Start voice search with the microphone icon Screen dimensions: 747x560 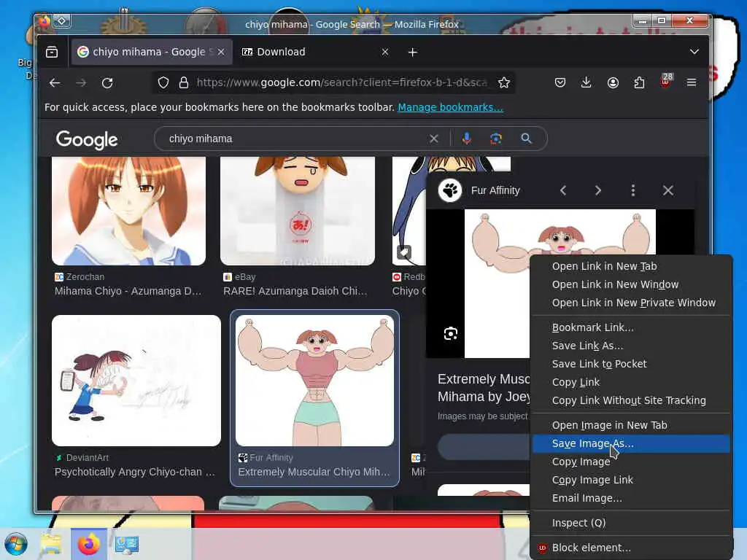point(466,139)
